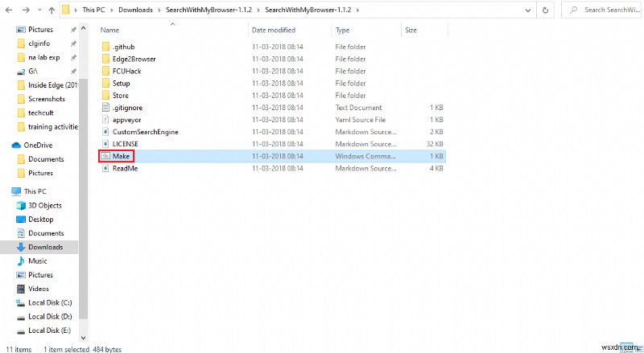Open Videos in navigation pane

(38, 289)
